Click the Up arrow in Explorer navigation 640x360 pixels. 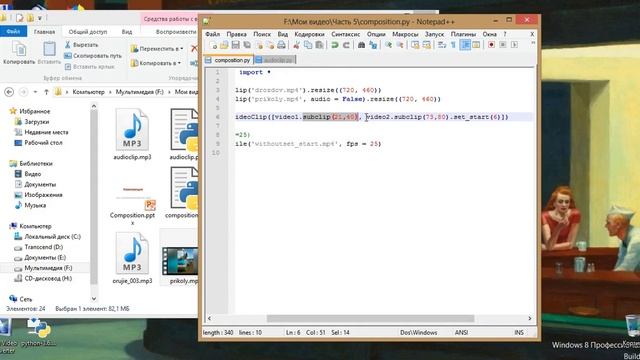(46, 92)
